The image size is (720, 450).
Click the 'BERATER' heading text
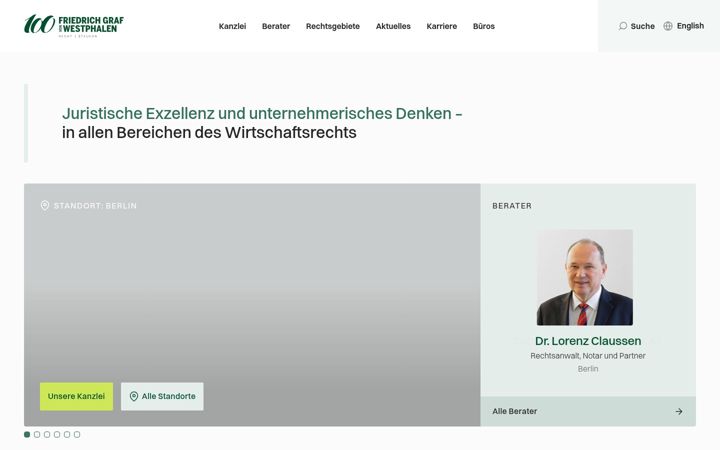(x=512, y=206)
